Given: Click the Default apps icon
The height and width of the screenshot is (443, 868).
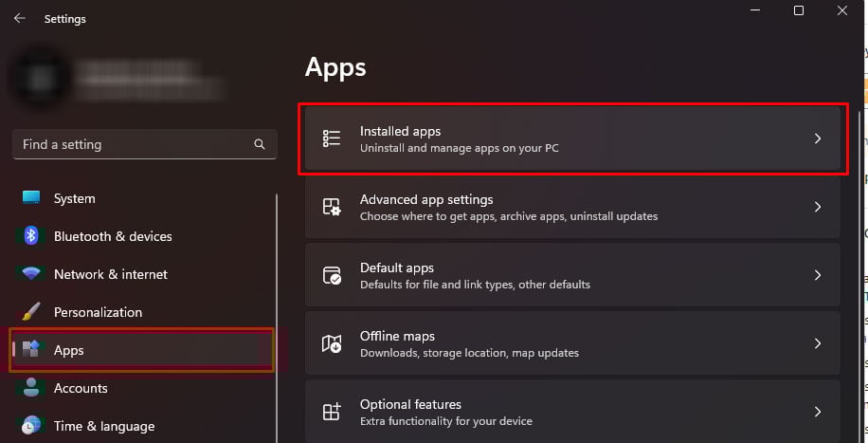Looking at the screenshot, I should pos(332,275).
